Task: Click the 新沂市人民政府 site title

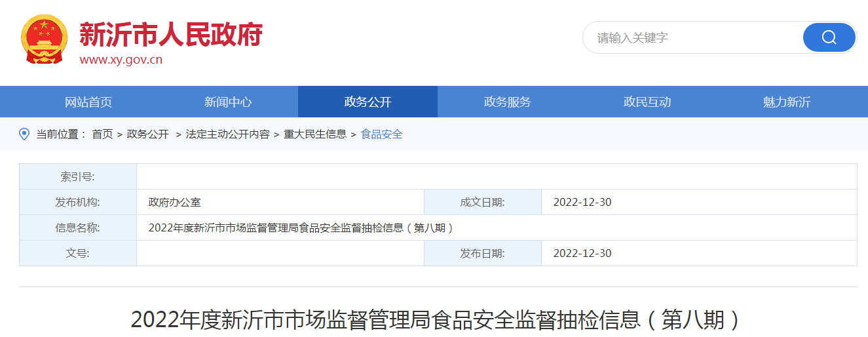Action: point(171,34)
